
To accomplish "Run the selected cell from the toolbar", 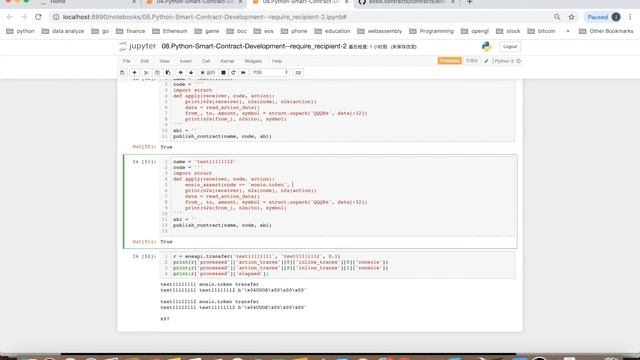I will 208,73.
